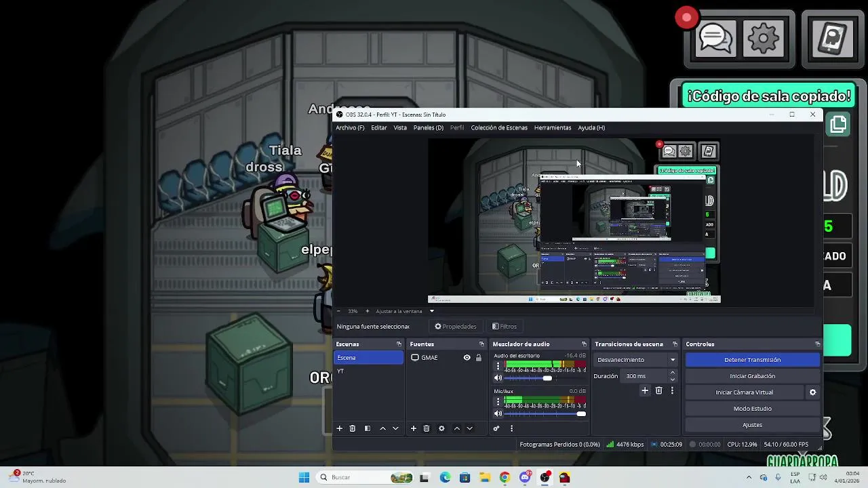Open Filtros button

[505, 327]
